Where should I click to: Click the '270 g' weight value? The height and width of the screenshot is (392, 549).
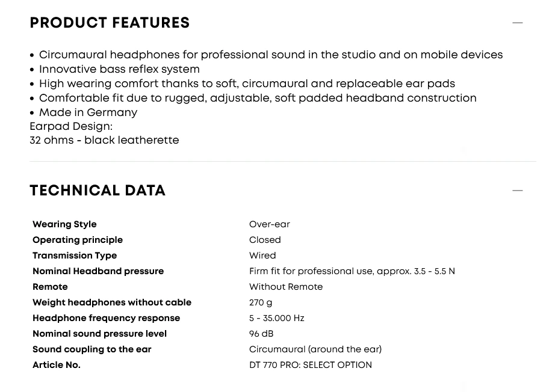tap(261, 302)
